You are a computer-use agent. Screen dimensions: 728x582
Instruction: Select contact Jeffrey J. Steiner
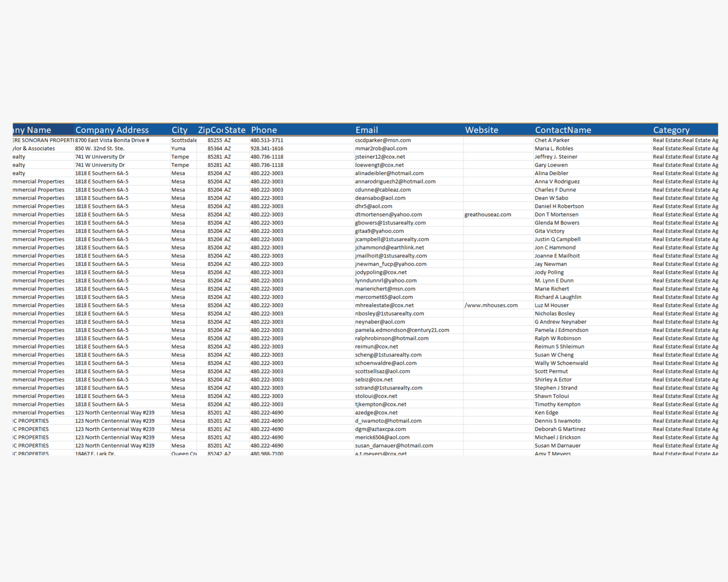[x=556, y=157]
